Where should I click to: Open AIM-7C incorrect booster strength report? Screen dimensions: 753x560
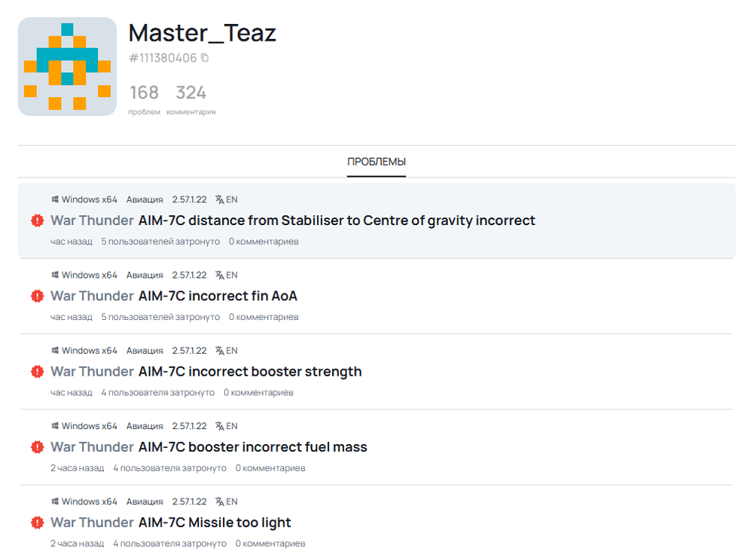pos(250,372)
